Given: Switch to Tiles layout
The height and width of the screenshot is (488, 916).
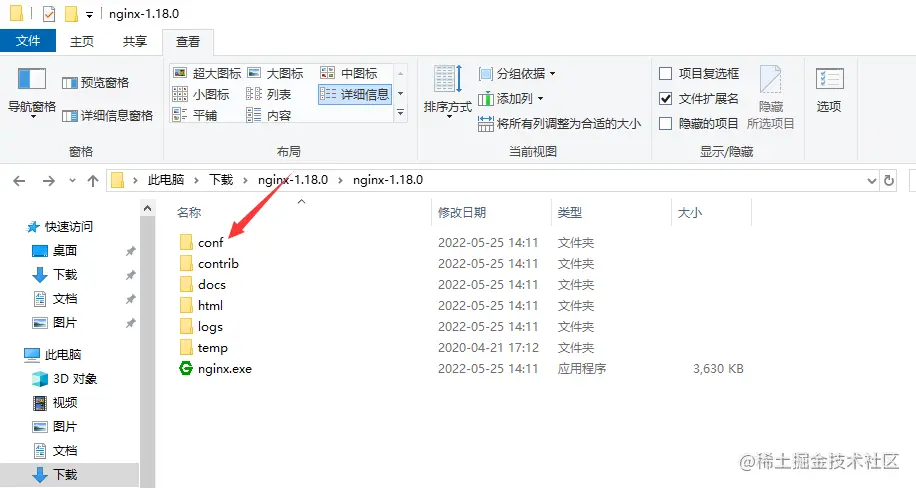Looking at the screenshot, I should [195, 115].
